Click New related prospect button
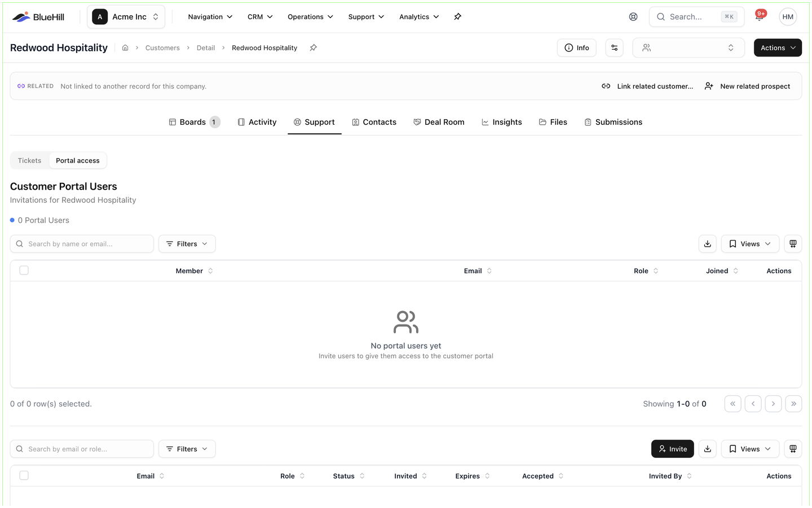This screenshot has width=812, height=508. (747, 86)
